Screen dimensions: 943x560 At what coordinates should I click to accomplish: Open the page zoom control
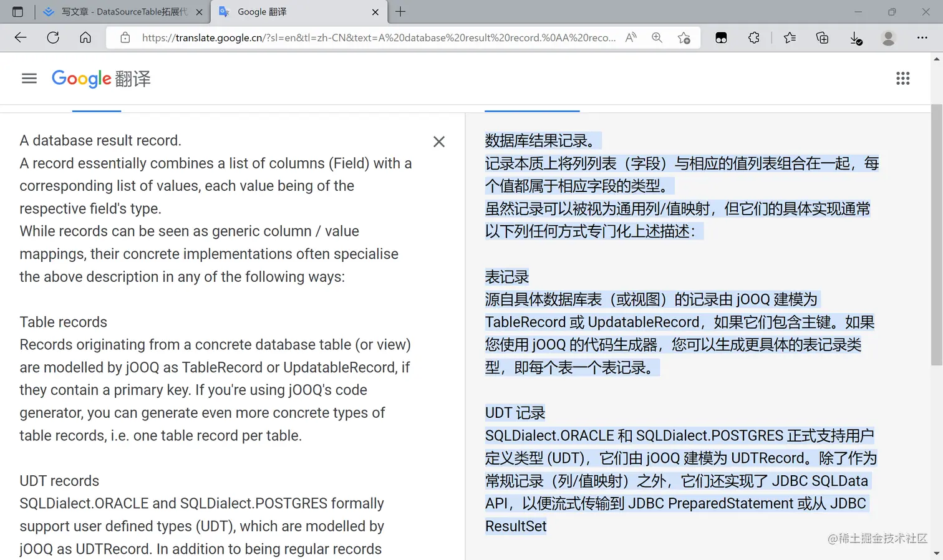point(657,38)
